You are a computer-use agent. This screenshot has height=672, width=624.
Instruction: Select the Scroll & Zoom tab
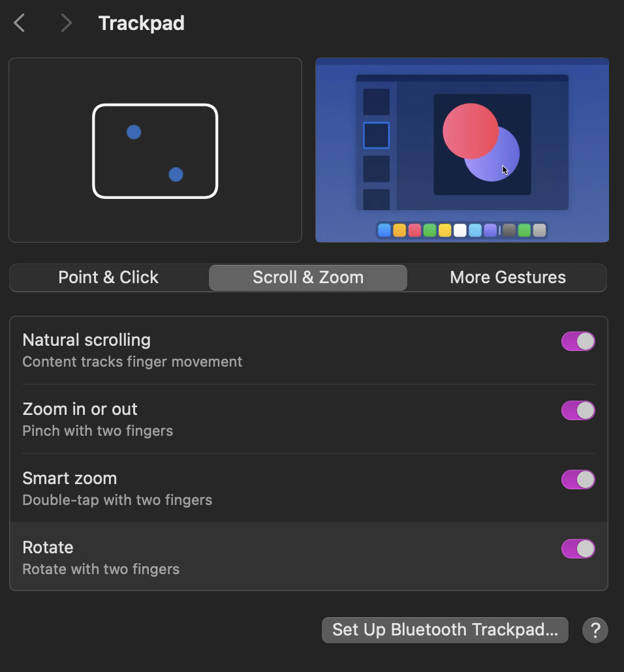tap(308, 277)
